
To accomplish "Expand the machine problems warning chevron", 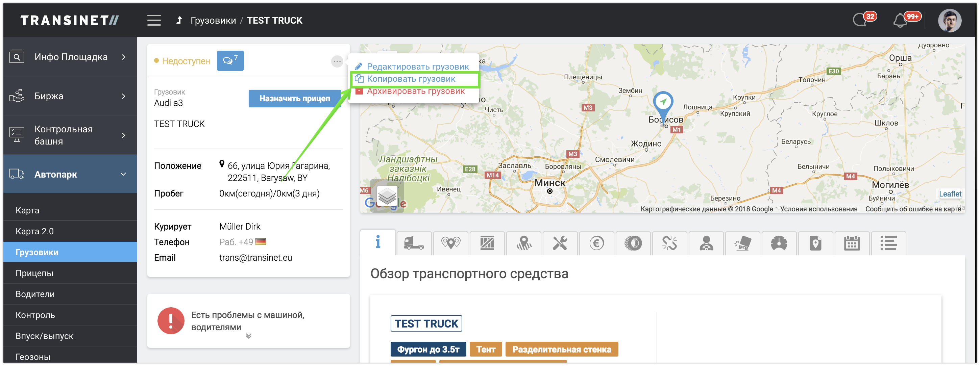I will click(x=248, y=336).
